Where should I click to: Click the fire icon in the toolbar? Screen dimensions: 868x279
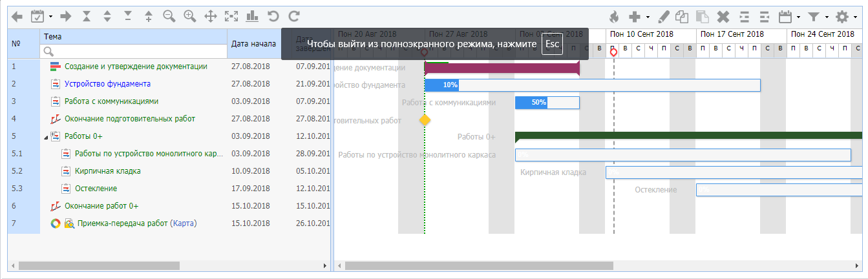(614, 17)
